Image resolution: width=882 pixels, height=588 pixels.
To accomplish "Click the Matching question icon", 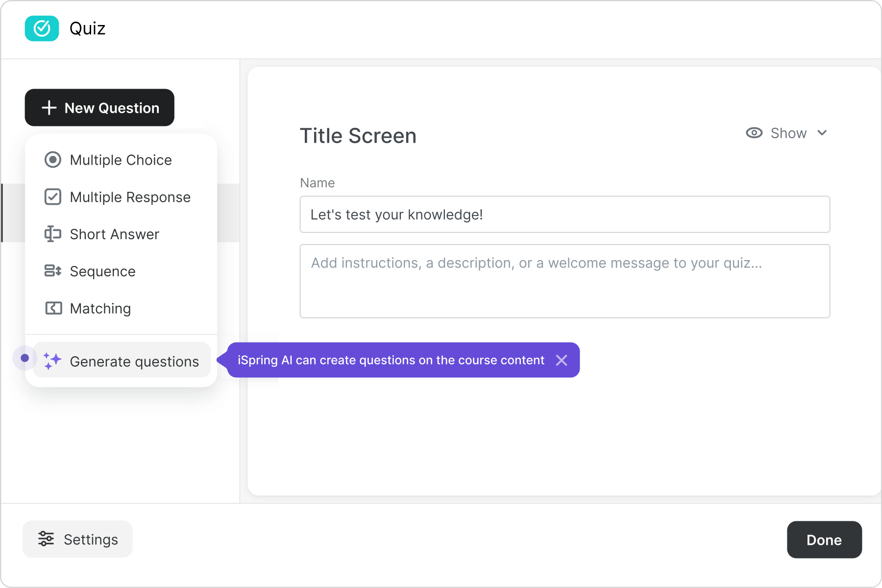I will click(x=53, y=308).
